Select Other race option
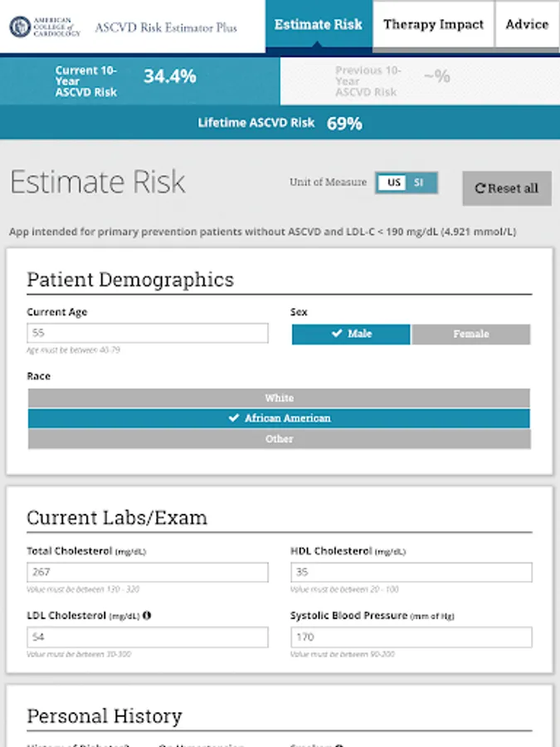Viewport: 560px width, 747px height. [x=279, y=439]
